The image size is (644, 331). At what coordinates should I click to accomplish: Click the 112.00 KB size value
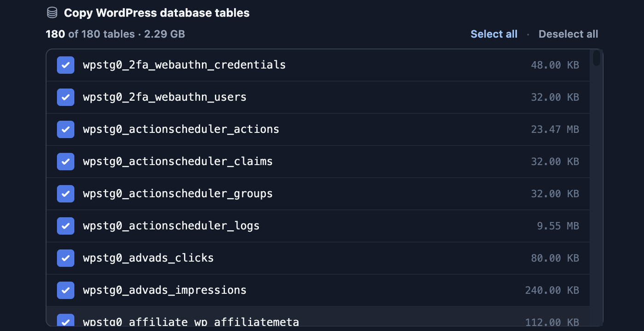tap(552, 322)
